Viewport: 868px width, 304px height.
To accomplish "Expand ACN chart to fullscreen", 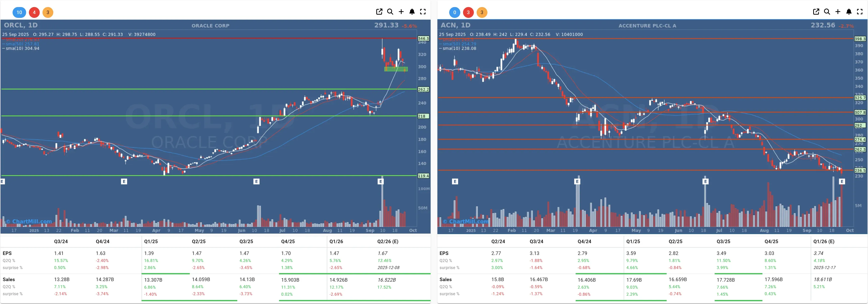I will 859,12.
